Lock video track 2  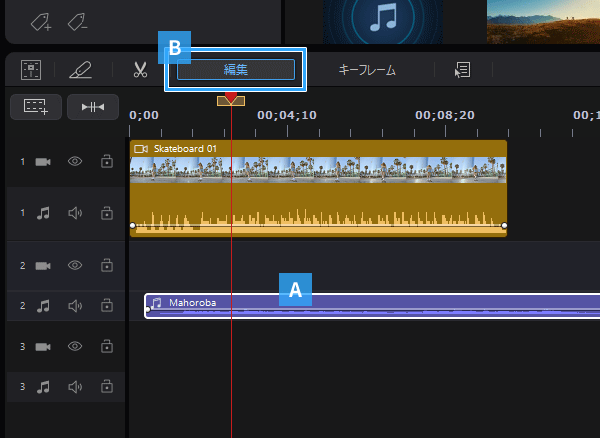pos(107,265)
